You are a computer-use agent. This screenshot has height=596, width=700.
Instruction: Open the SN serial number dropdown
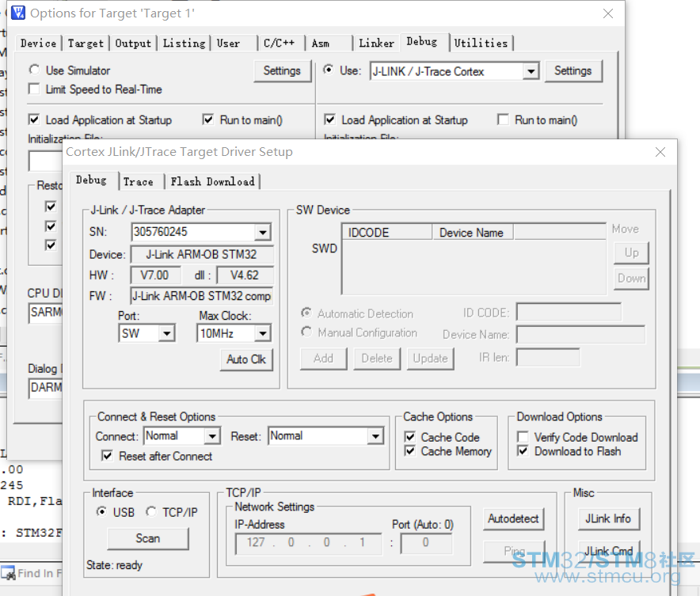(x=263, y=233)
